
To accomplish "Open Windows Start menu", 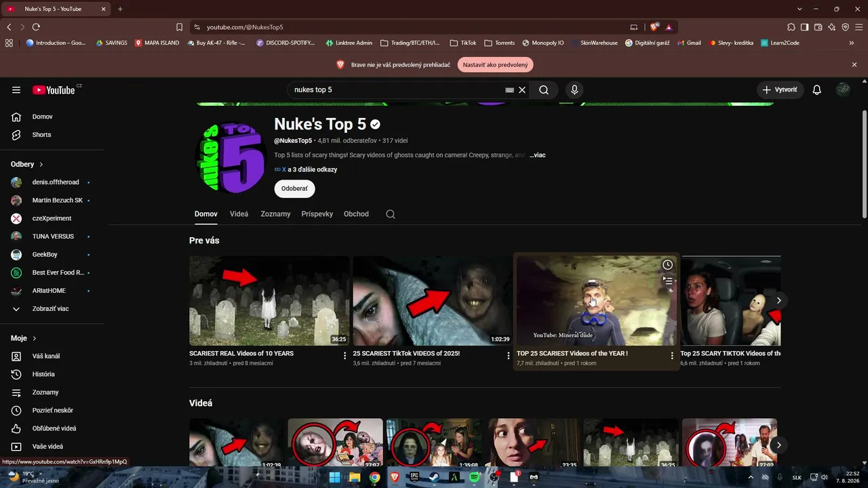I will 334,477.
